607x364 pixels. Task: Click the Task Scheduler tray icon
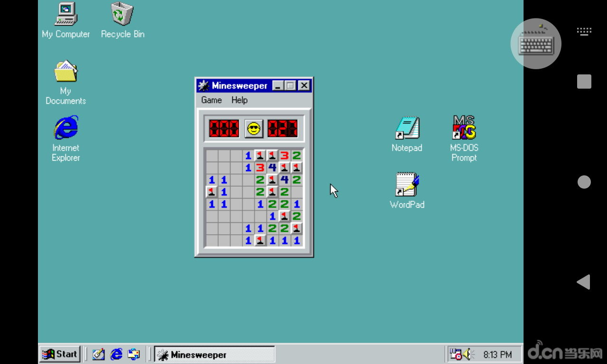point(455,354)
